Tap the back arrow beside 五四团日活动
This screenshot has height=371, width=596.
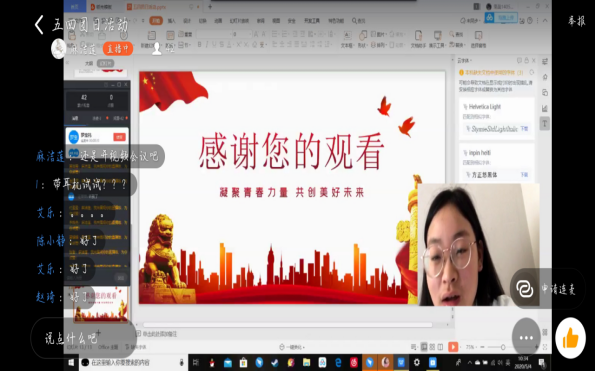point(39,25)
